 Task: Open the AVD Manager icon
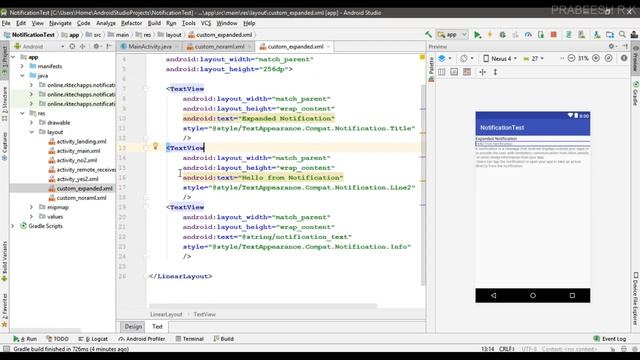tap(581, 35)
